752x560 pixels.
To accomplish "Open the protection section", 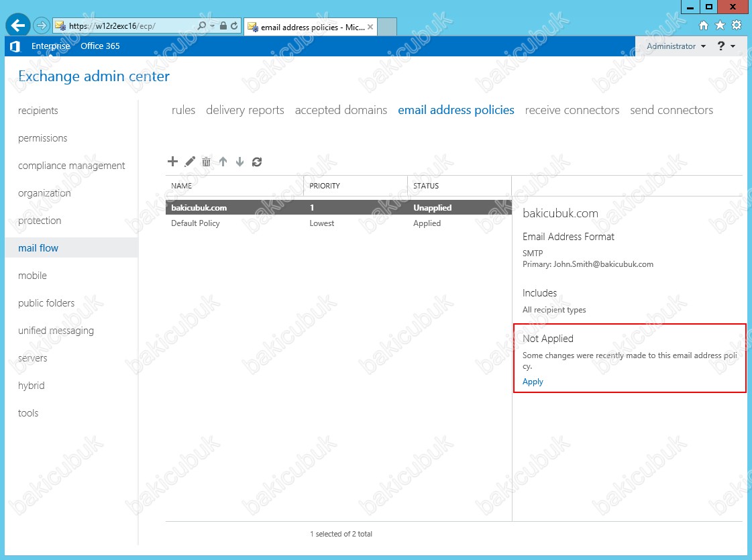I will tap(40, 221).
